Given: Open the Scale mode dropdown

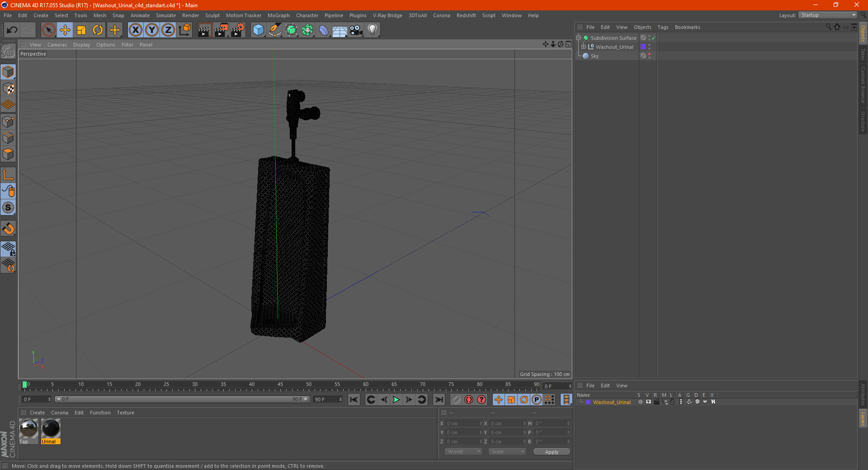Looking at the screenshot, I should tap(507, 451).
